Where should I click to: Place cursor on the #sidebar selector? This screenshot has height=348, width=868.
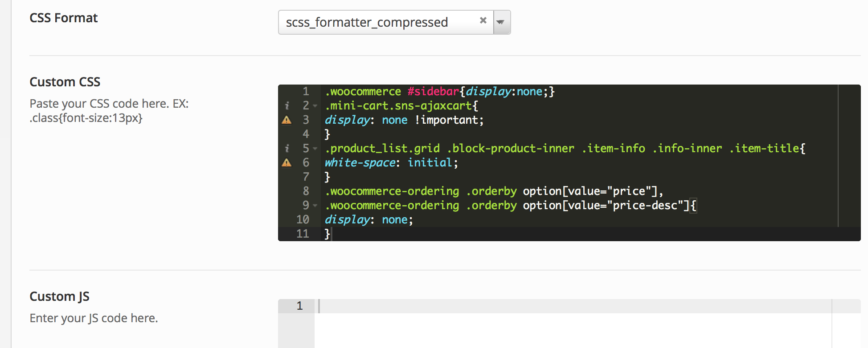433,92
